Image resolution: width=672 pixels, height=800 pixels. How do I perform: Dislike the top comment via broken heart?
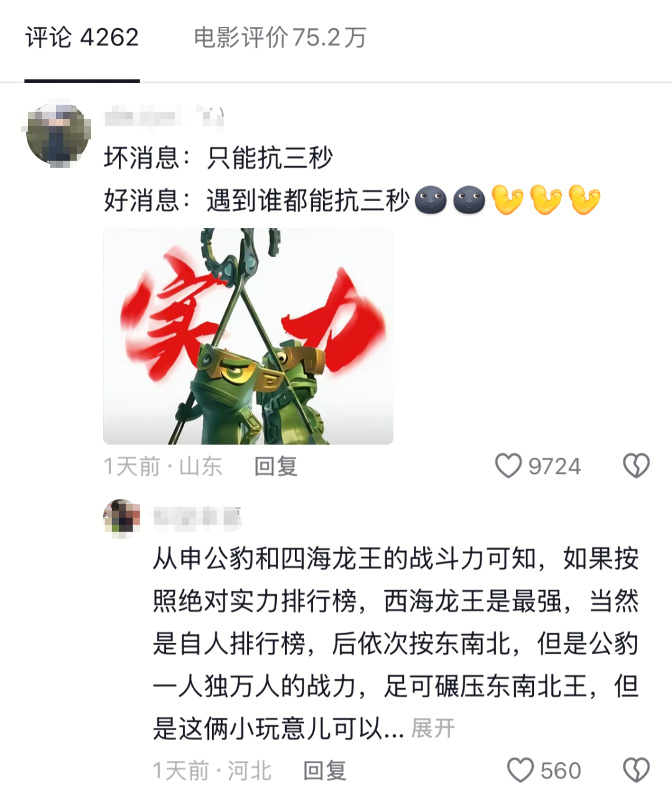pyautogui.click(x=636, y=466)
